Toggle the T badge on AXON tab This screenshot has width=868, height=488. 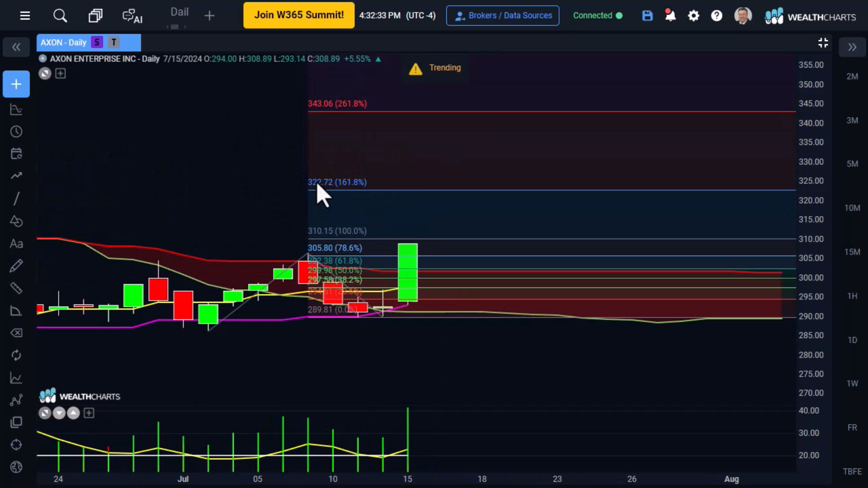coord(114,42)
